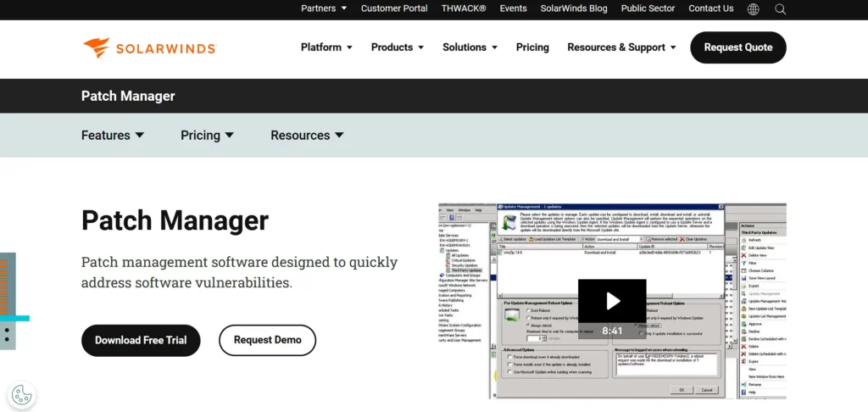The image size is (868, 412).
Task: Click the left-edge feedback widget dots
Action: click(7, 334)
